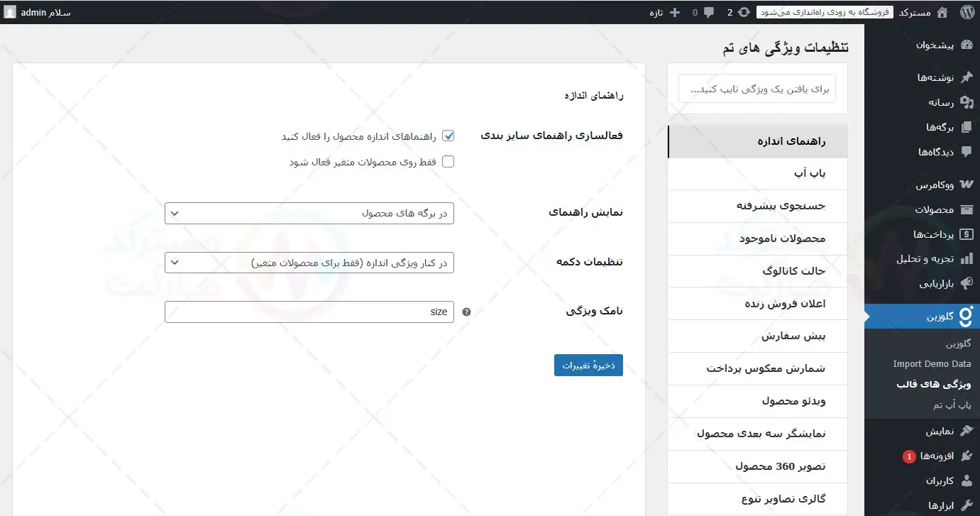The height and width of the screenshot is (516, 980).
Task: Click the help question mark beside نامک ویژگی
Action: (466, 312)
